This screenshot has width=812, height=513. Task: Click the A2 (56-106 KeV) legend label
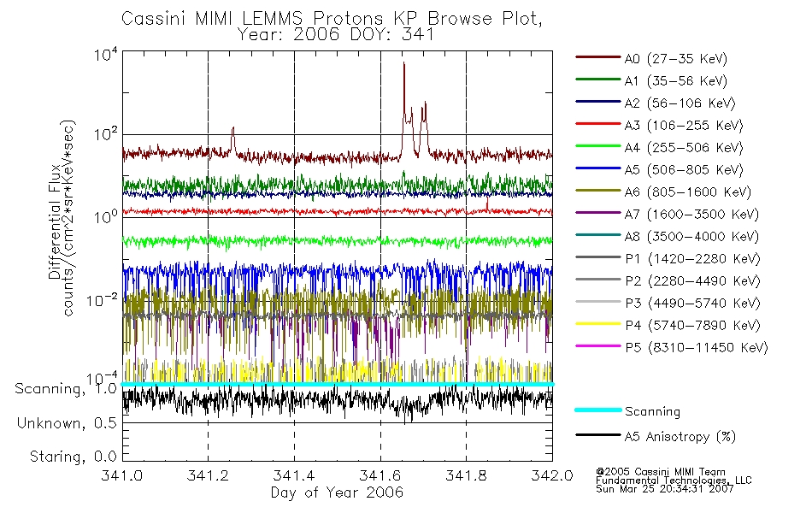click(680, 103)
